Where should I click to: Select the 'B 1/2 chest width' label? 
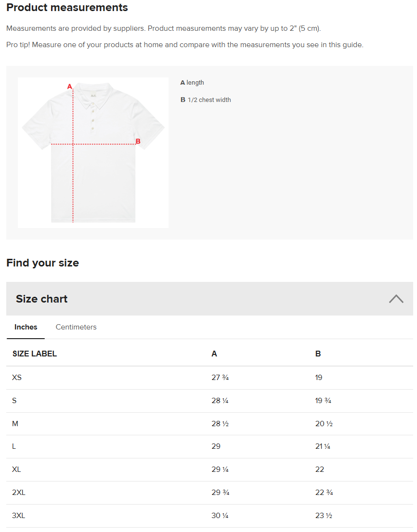coord(206,100)
